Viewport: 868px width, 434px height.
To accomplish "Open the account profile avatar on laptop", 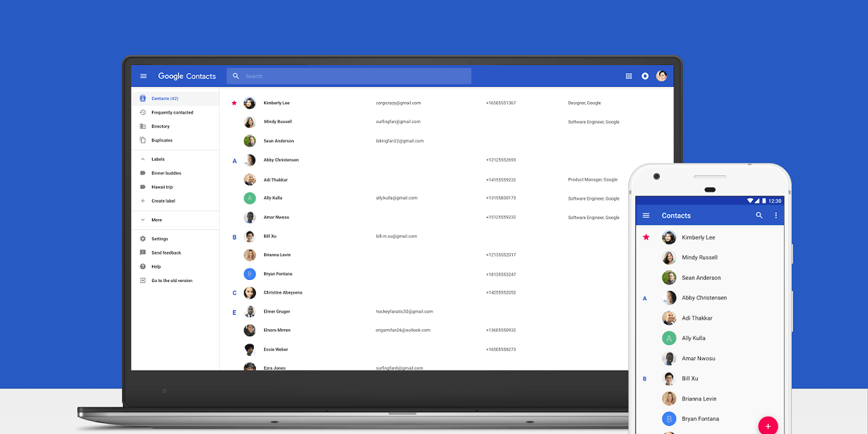I will [661, 76].
